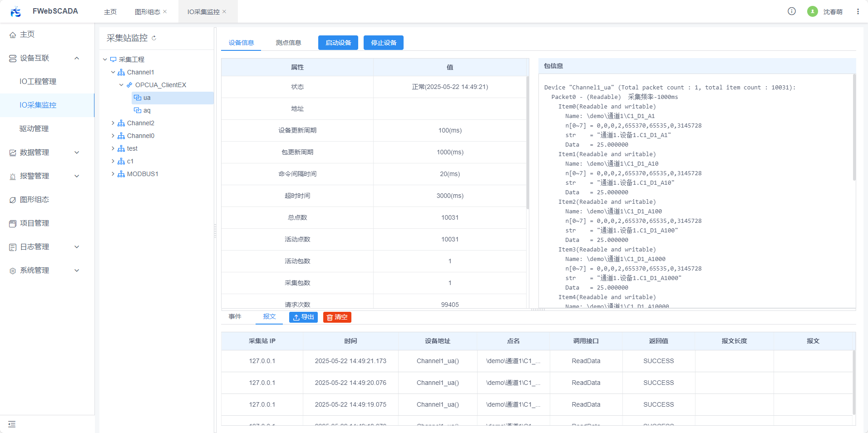Click the FWebSCADA logo icon
The width and height of the screenshot is (868, 433).
[x=16, y=11]
